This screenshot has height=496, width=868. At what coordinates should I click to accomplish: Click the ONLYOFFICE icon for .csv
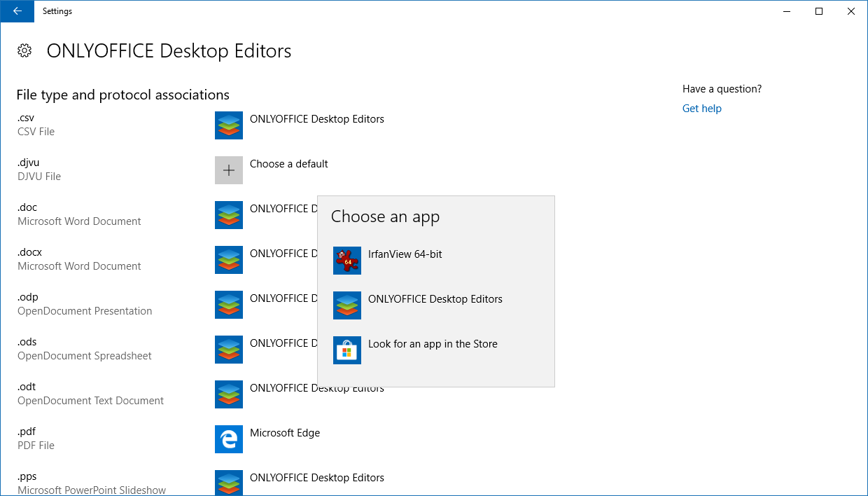tap(229, 125)
